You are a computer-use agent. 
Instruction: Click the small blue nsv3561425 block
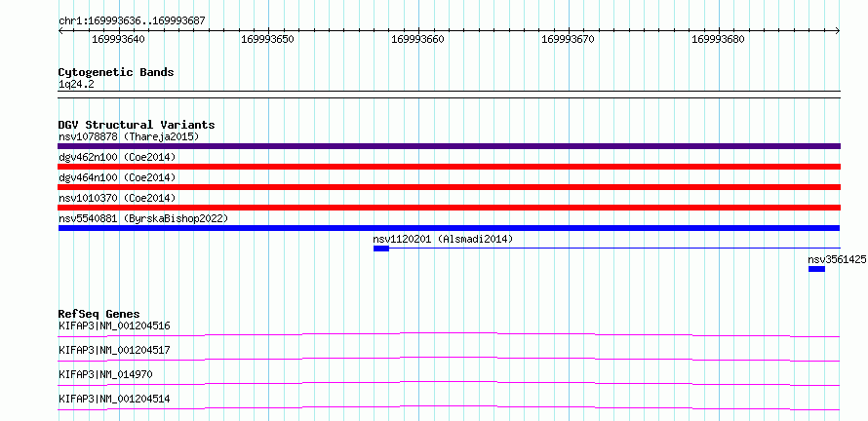click(x=816, y=269)
